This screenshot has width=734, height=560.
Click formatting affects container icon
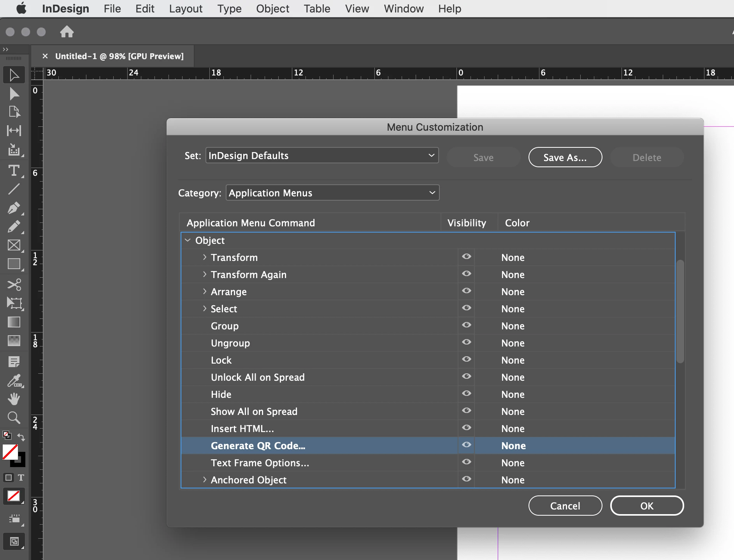pyautogui.click(x=9, y=478)
